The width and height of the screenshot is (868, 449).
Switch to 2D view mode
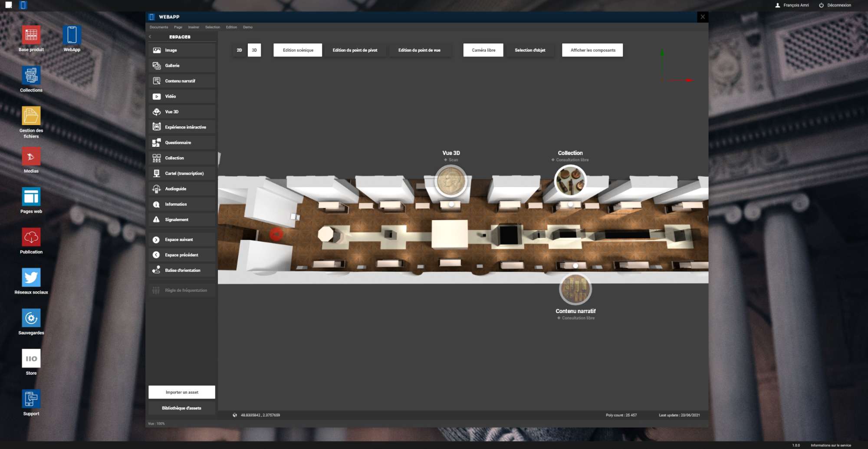pyautogui.click(x=239, y=50)
